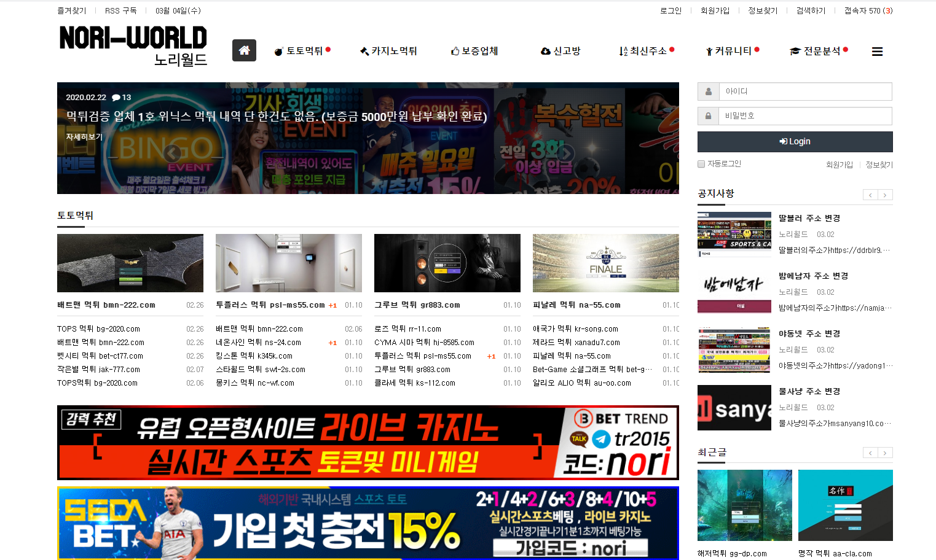Focus the 아이디 input field
This screenshot has width=936, height=560.
click(x=805, y=91)
